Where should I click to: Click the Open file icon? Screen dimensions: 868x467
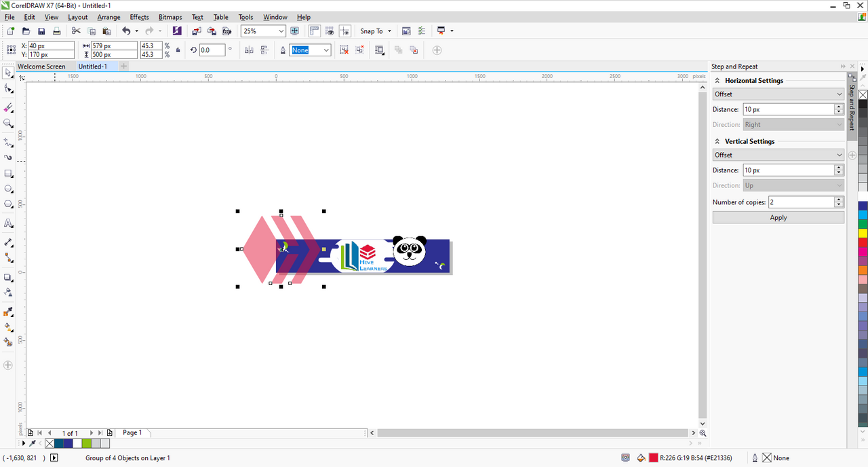point(26,31)
